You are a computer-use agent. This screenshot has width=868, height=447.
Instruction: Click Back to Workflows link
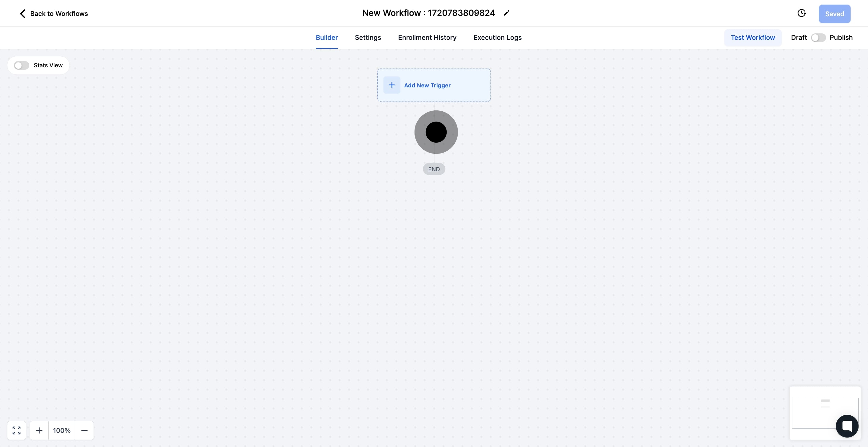tap(59, 14)
